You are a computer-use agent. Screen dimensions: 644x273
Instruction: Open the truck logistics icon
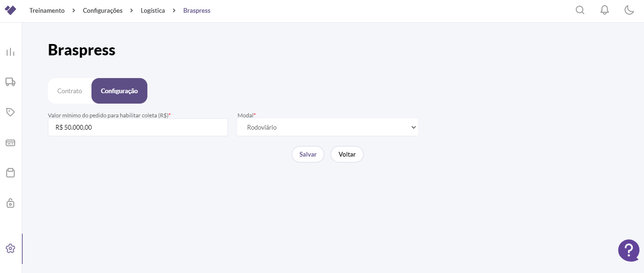[x=10, y=82]
